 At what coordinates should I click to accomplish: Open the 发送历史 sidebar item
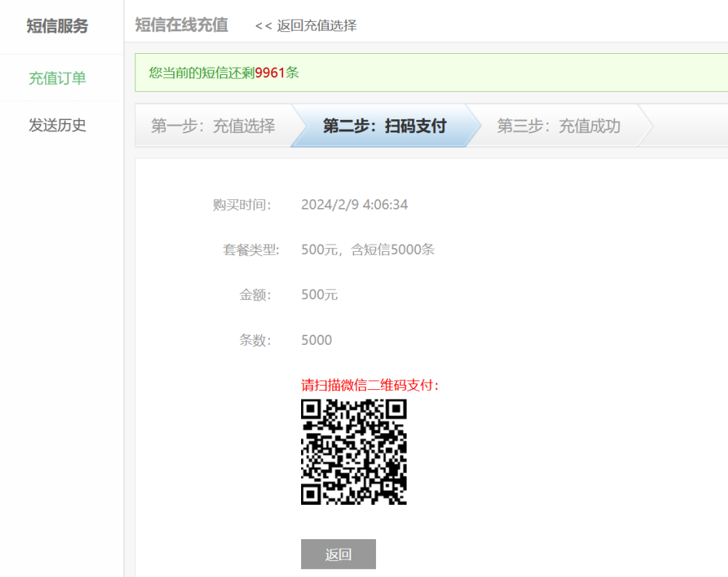pos(57,125)
